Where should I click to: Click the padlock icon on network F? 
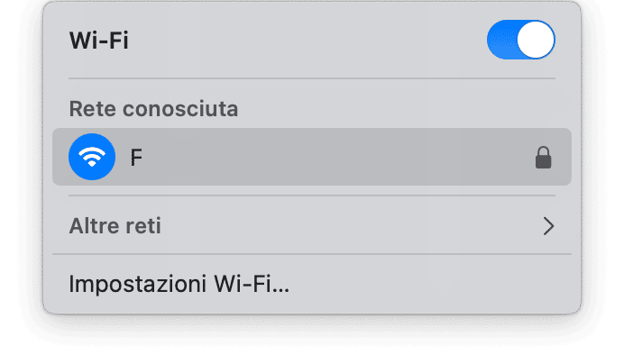pyautogui.click(x=543, y=158)
